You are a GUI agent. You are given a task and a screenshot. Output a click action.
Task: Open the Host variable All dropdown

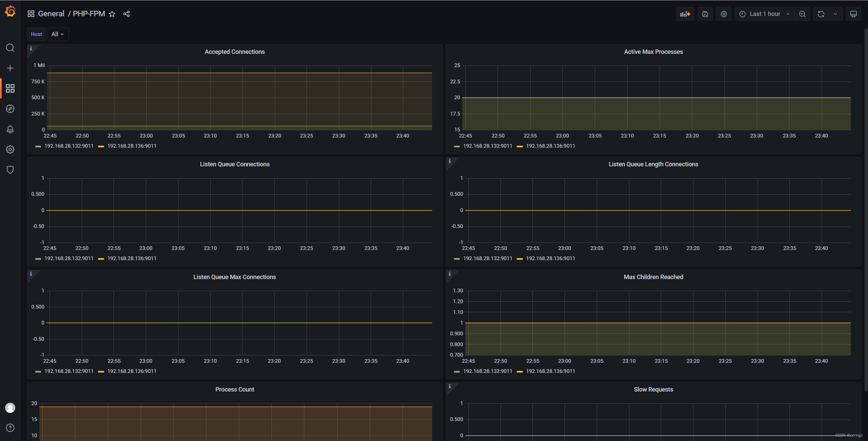pos(58,34)
